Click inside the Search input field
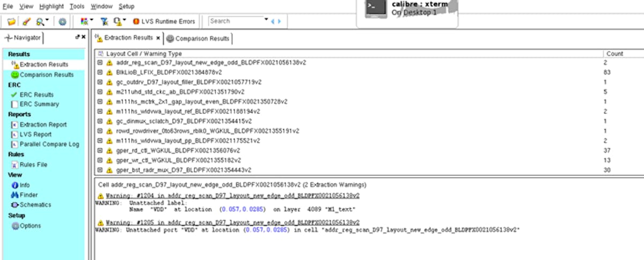Screen dimensions: 644x260 (235, 21)
